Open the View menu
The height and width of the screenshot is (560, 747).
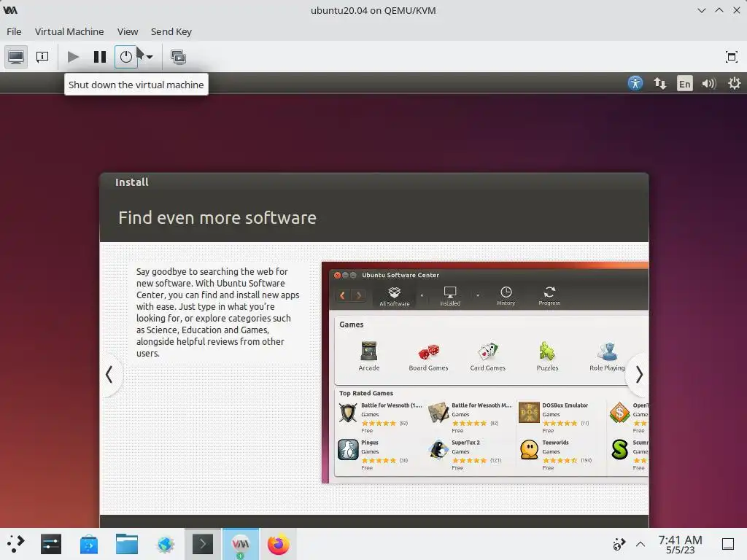point(128,31)
